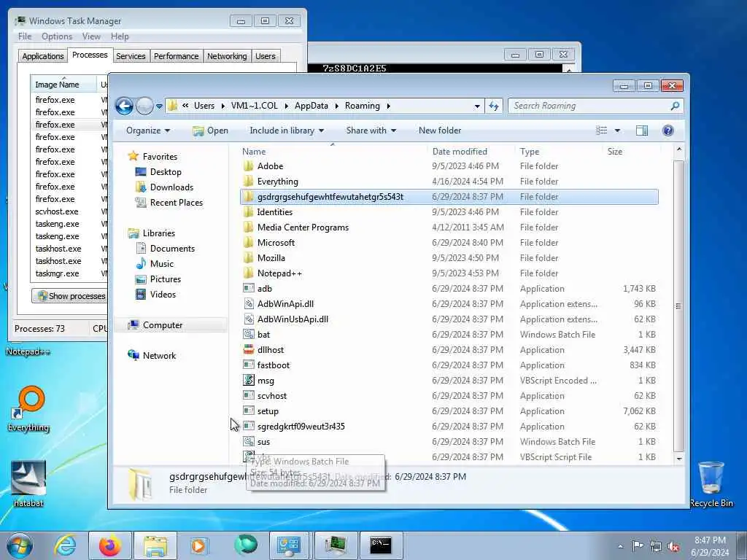Open the Organize dropdown menu
Viewport: 747px width, 560px height.
[x=147, y=131]
